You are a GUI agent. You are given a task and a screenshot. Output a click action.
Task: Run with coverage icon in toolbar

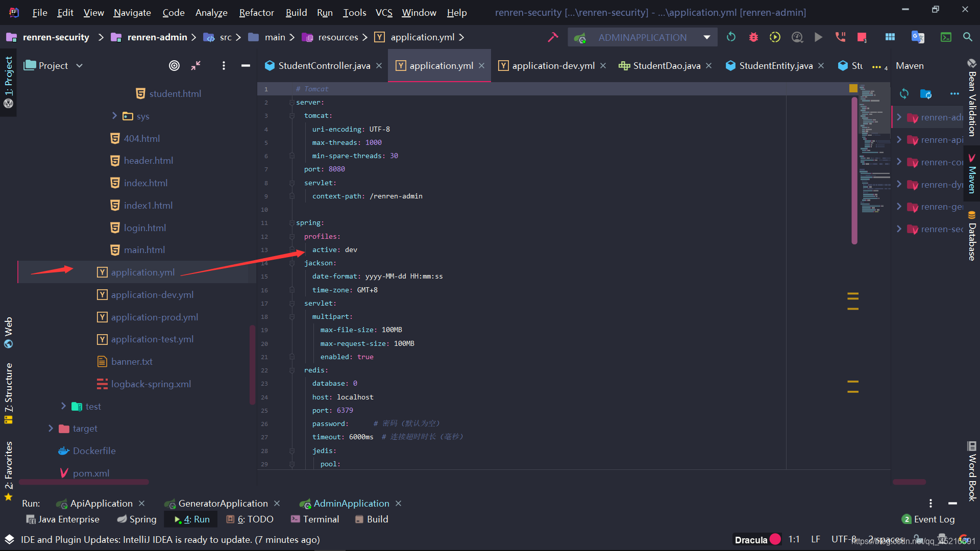pyautogui.click(x=775, y=37)
